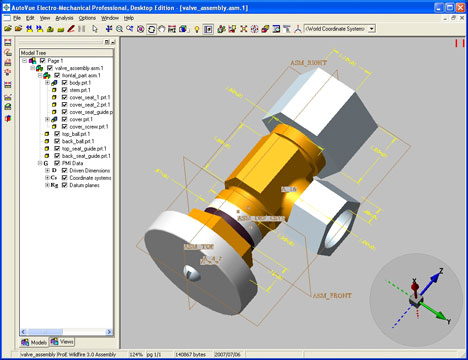Click the light bulb lighting icon
468x360 pixels.
(x=197, y=29)
